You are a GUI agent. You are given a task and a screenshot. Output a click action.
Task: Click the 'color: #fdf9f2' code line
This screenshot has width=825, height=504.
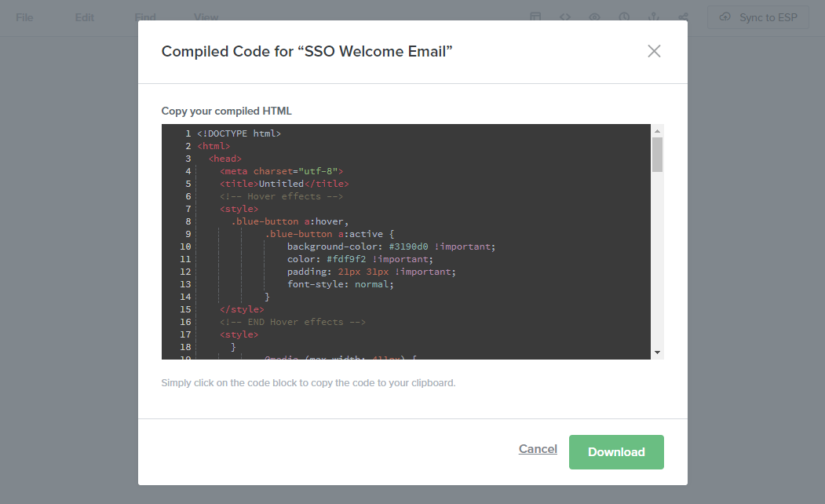[x=360, y=259]
